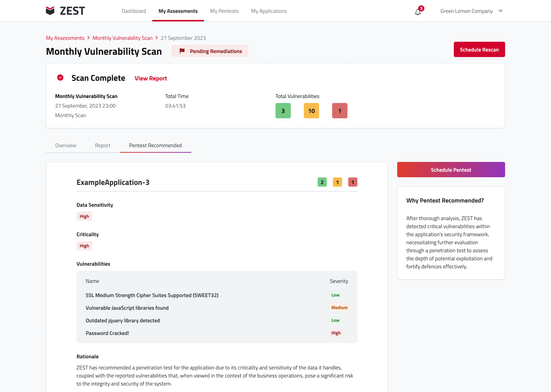Image resolution: width=551 pixels, height=392 pixels.
Task: Click the red total vulnerabilities badge showing 1
Action: tap(340, 111)
